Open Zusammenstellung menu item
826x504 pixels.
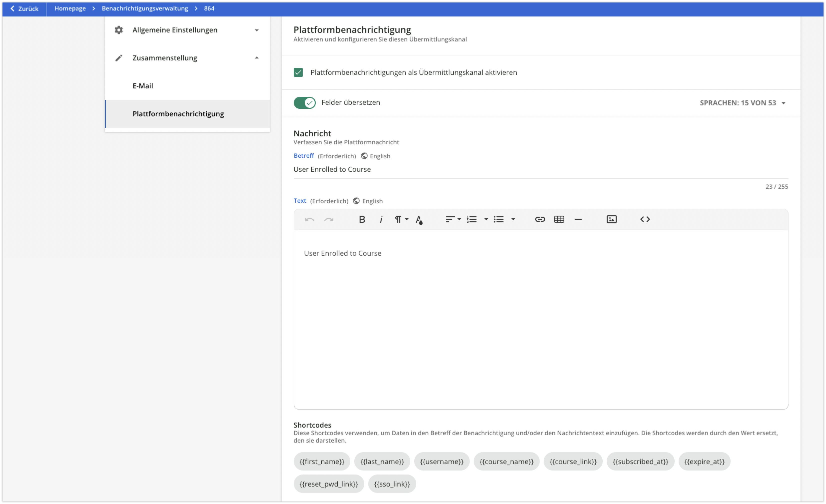187,58
